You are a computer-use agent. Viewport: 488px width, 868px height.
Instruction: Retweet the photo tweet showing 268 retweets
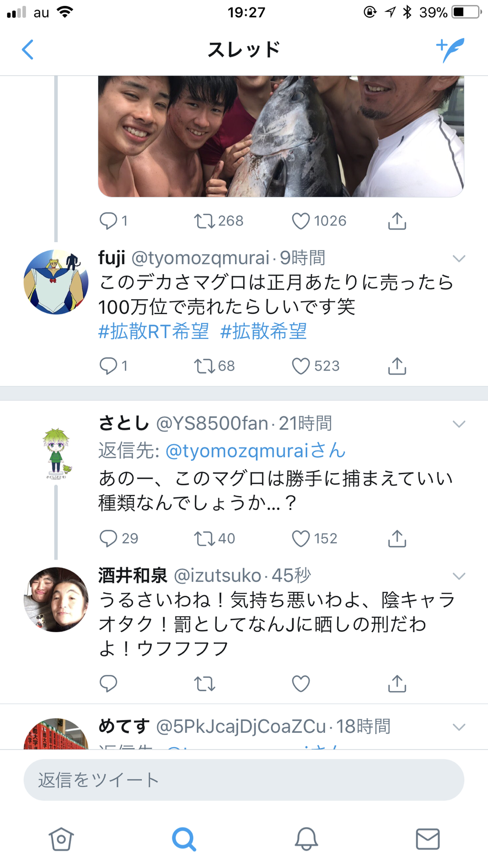[x=204, y=221]
